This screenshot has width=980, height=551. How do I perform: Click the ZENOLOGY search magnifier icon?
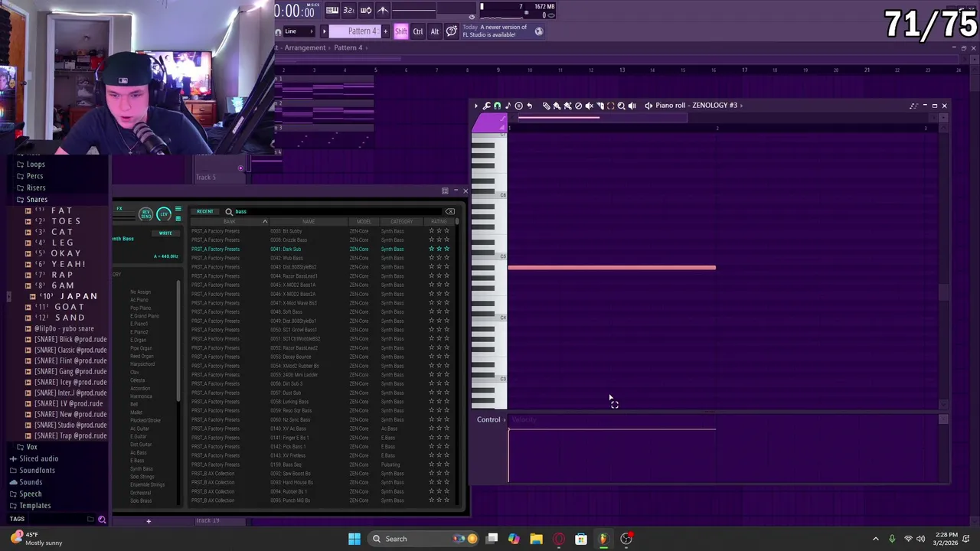pos(228,211)
